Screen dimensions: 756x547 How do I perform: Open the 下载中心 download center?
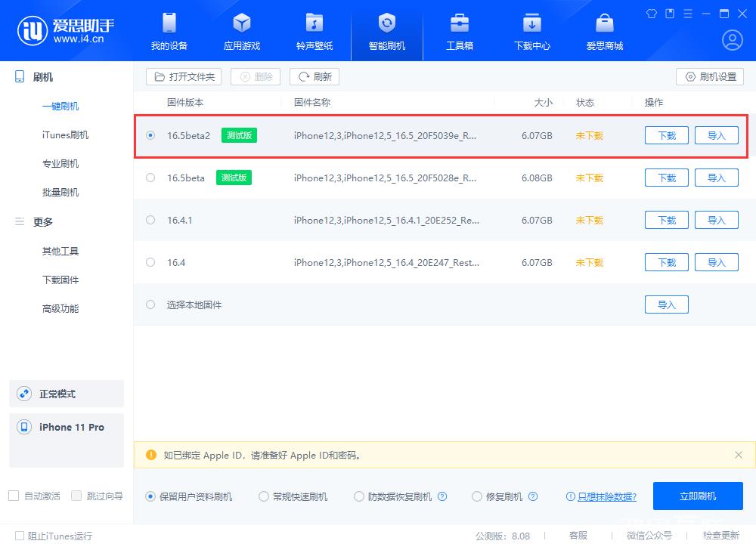531,30
